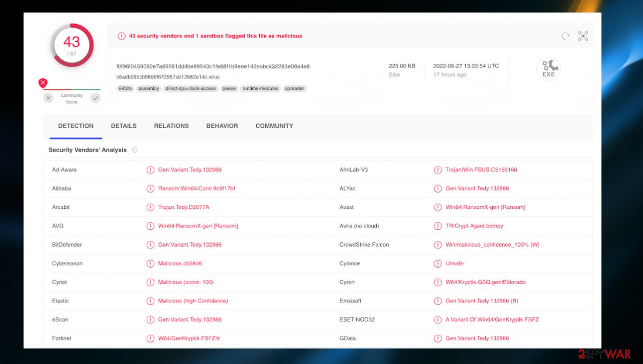
Task: Click the W64/GenKryptik.FSFZ!tr detection
Action: (x=189, y=338)
